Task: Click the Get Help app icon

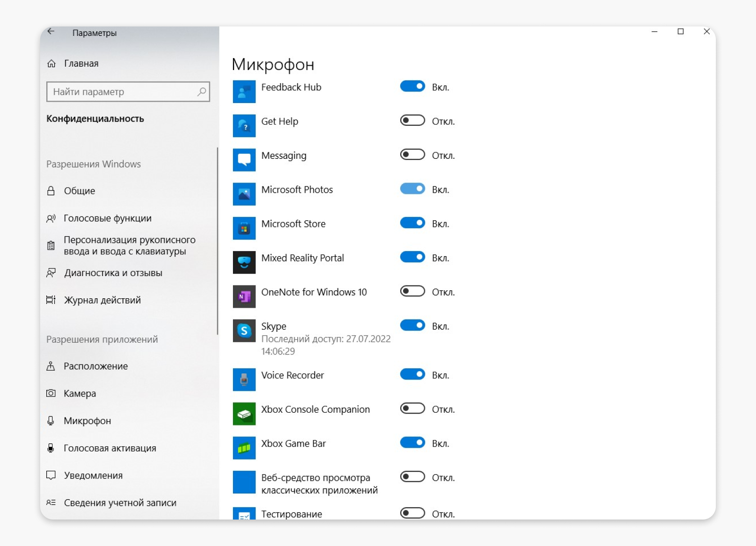Action: [x=244, y=126]
